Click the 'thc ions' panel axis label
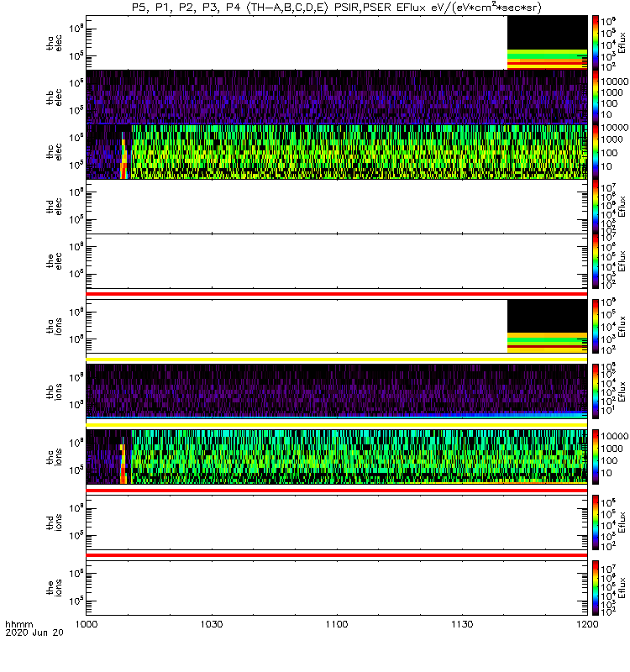The height and width of the screenshot is (672, 630). click(54, 457)
